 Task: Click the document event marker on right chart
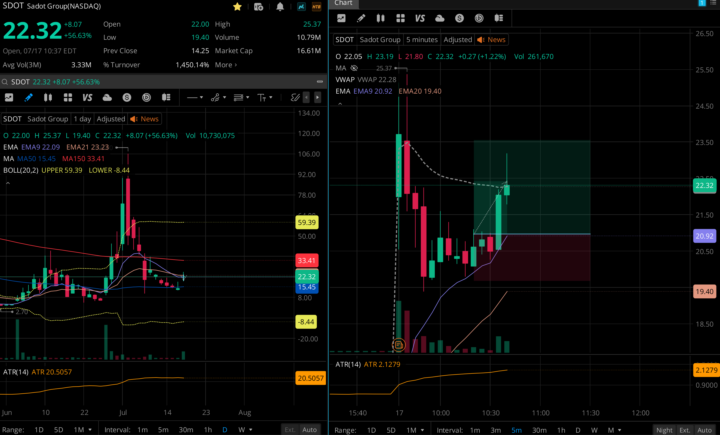399,345
